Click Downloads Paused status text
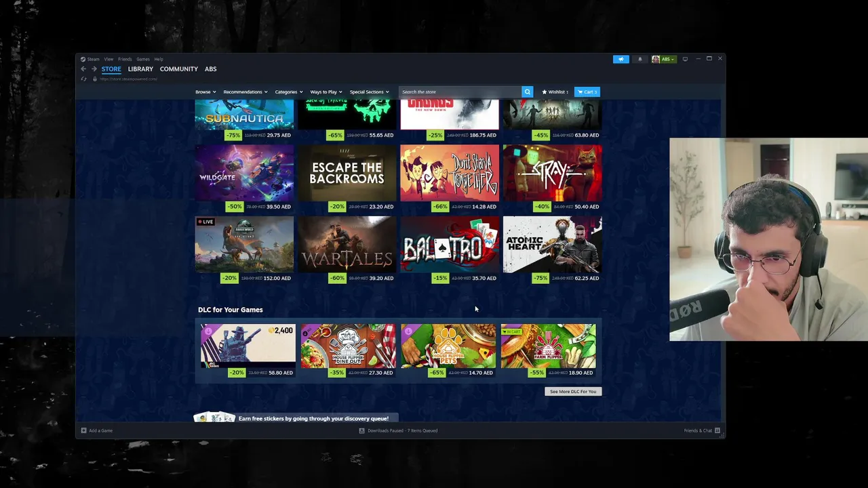868x488 pixels. (x=402, y=430)
